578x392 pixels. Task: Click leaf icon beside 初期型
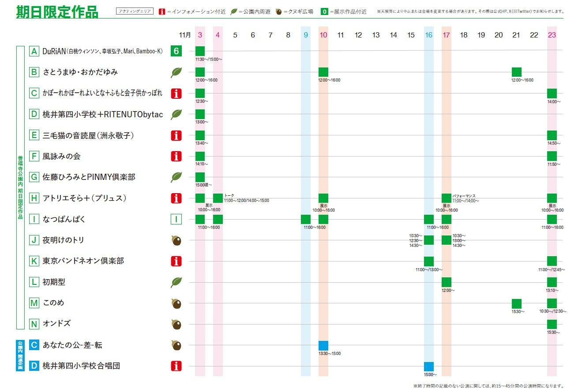pyautogui.click(x=176, y=282)
